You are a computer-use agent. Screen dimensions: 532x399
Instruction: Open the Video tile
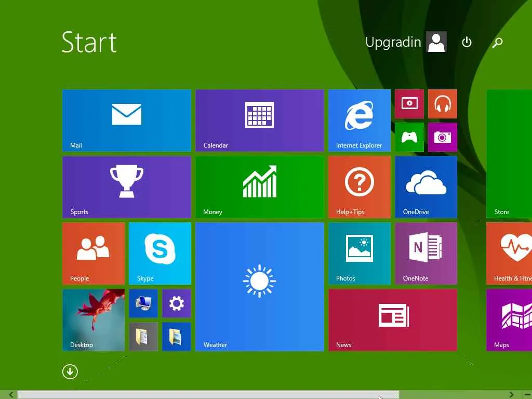coord(409,104)
